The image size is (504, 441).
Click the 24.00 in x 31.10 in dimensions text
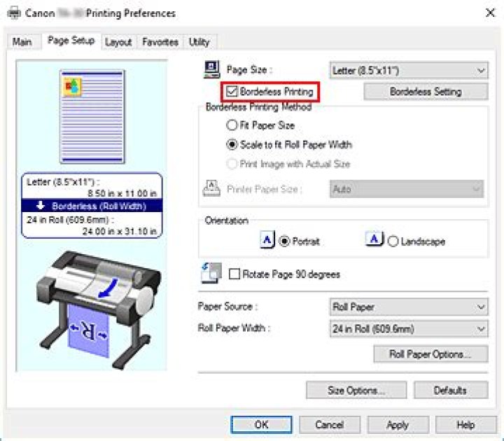point(120,231)
